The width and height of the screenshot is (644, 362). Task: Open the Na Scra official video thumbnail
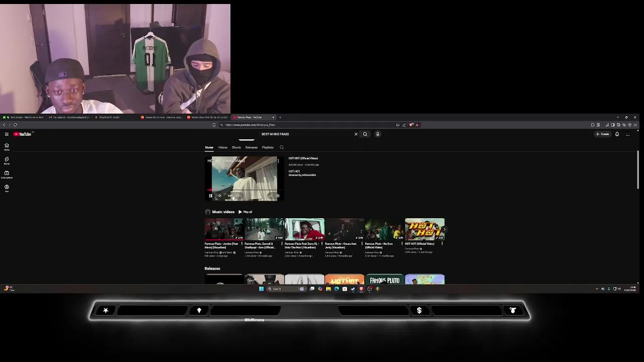[x=384, y=229]
